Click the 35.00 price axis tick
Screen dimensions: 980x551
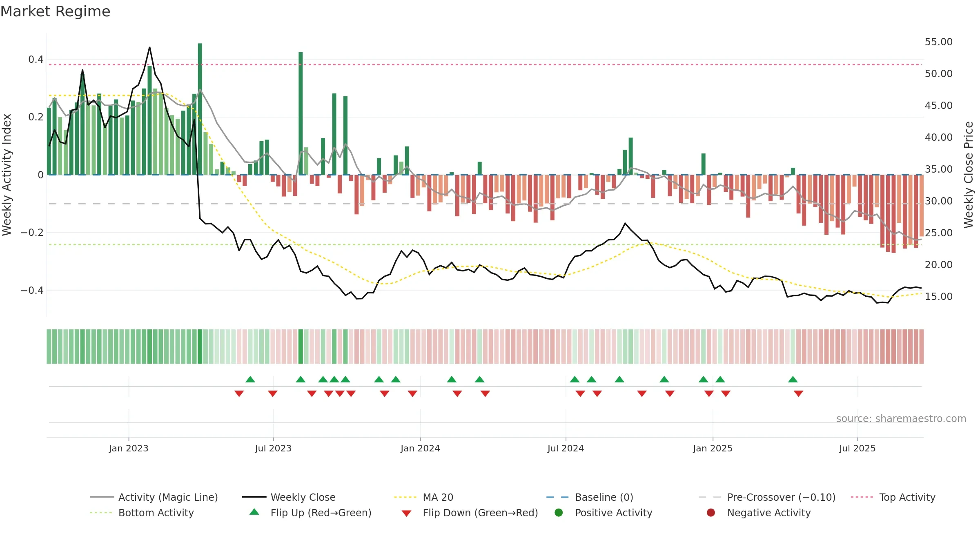(938, 169)
